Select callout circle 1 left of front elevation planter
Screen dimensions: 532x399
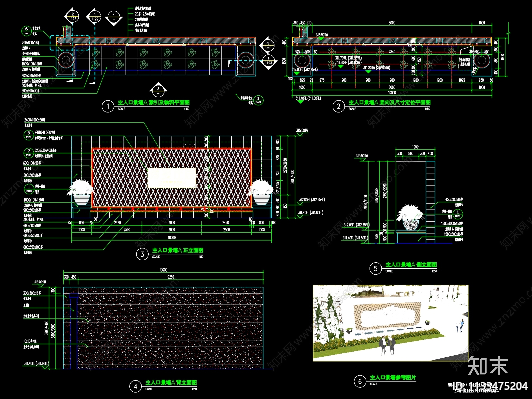pos(29,189)
